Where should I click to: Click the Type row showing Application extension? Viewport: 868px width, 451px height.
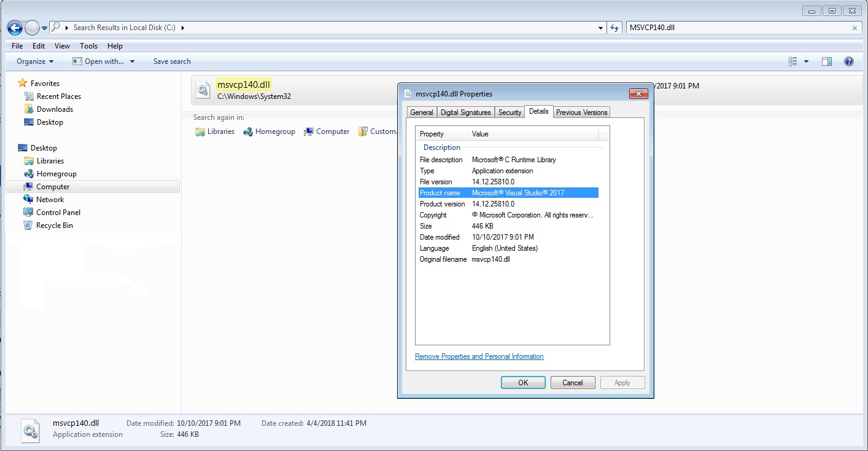click(508, 171)
